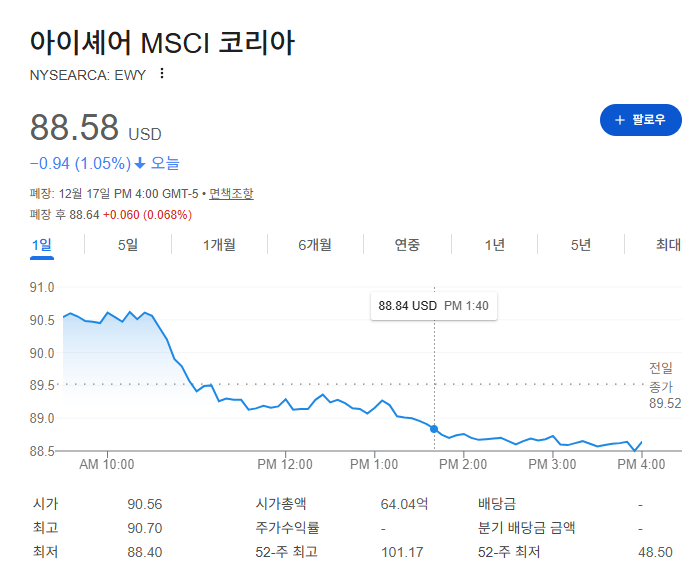Click the 88.84 USD PM 1:40 tooltip
This screenshot has height=577, width=699.
(434, 306)
